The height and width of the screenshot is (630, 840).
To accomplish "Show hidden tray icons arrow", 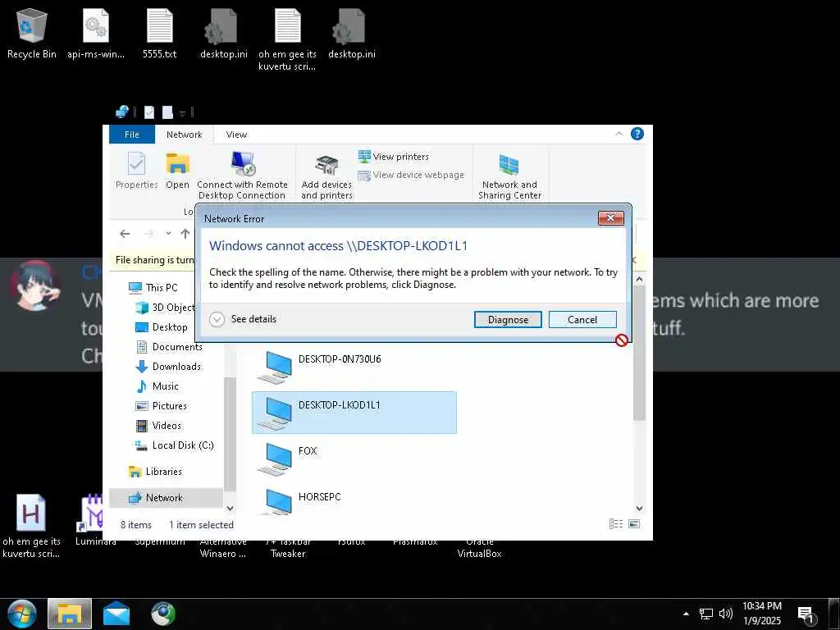I will (x=686, y=614).
